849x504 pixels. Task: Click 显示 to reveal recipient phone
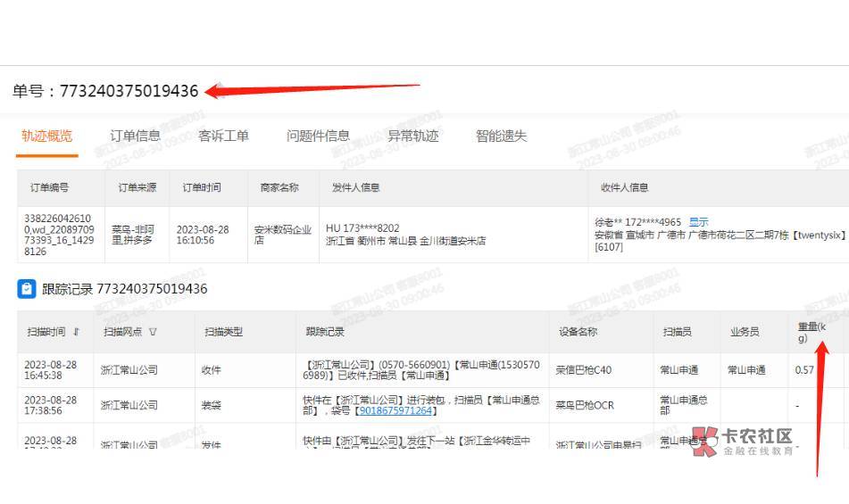tap(699, 222)
